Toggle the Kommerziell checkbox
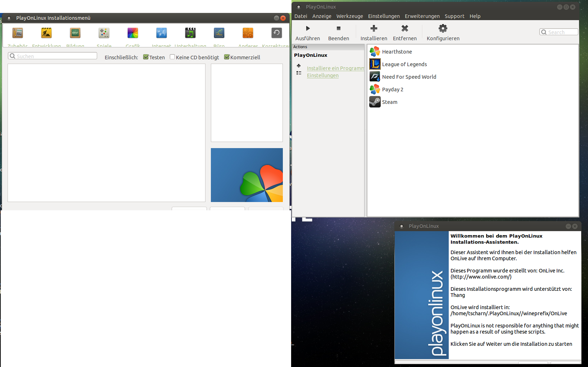 click(x=227, y=57)
